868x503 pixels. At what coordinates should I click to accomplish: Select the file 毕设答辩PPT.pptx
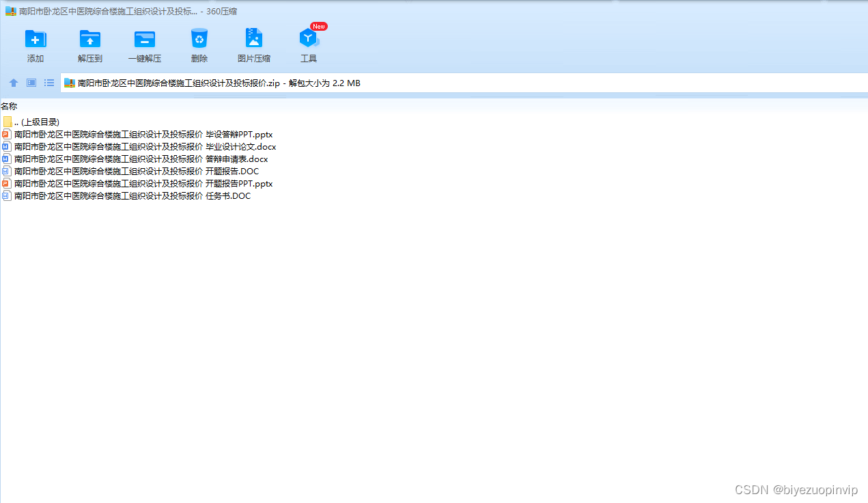point(137,135)
